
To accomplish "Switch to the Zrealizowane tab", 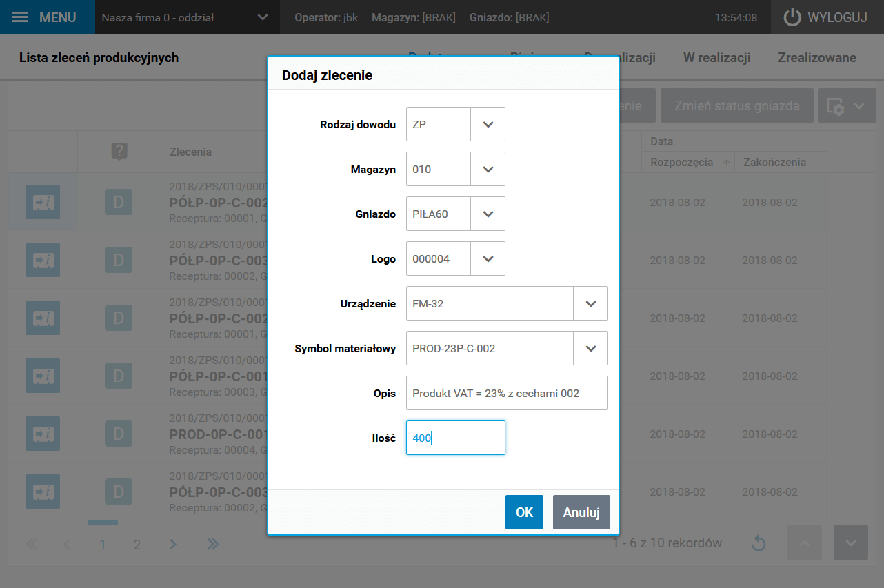I will pos(816,58).
